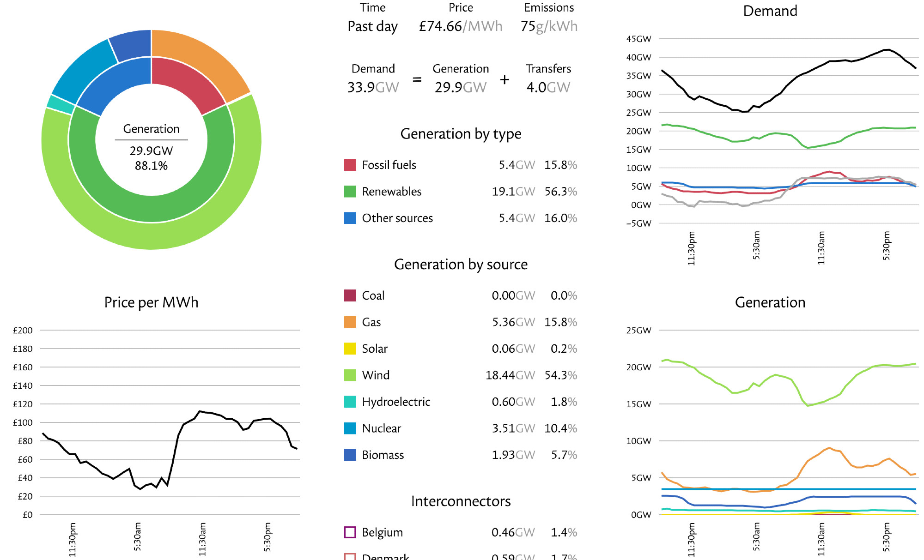Screen dimensions: 924x560
Task: Click the 'Price per MWh' chart title
Action: click(x=151, y=302)
